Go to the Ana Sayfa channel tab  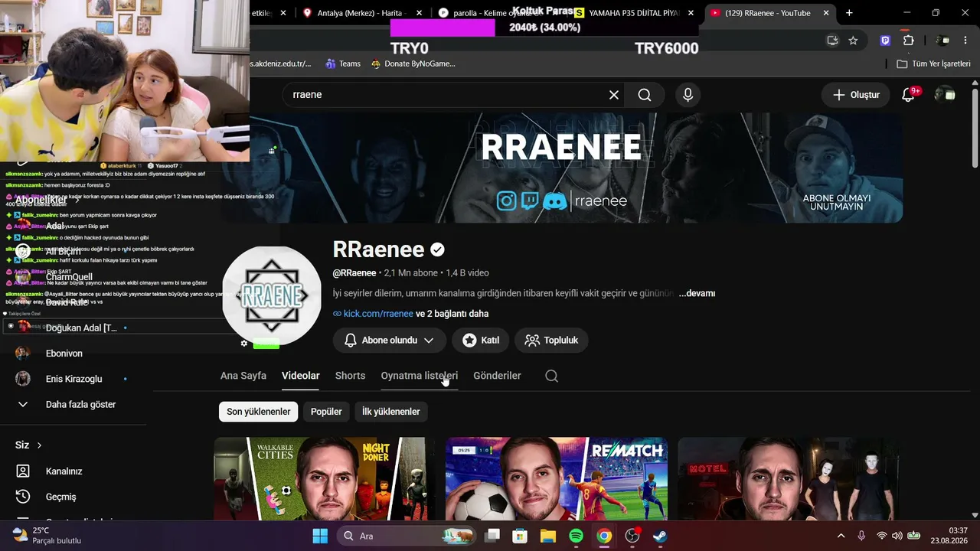(243, 376)
